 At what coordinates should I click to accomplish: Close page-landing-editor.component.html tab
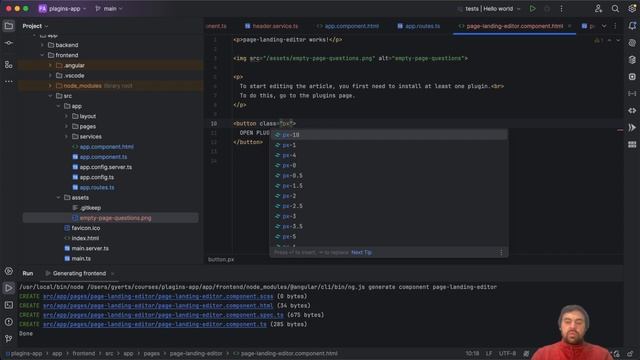coord(570,26)
